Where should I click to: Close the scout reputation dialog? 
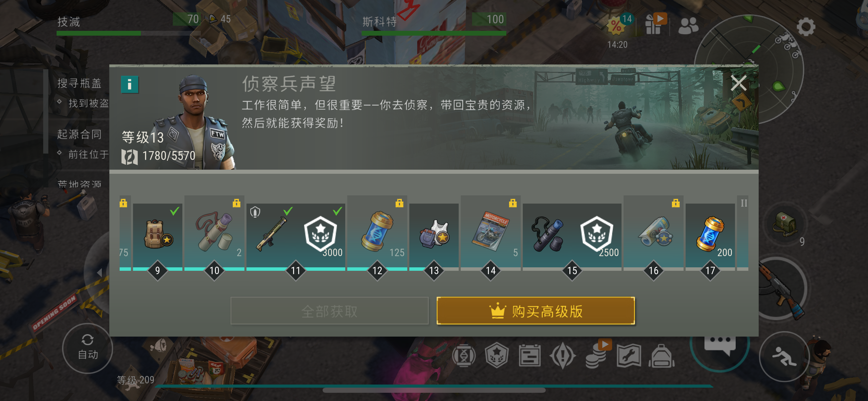[x=738, y=83]
